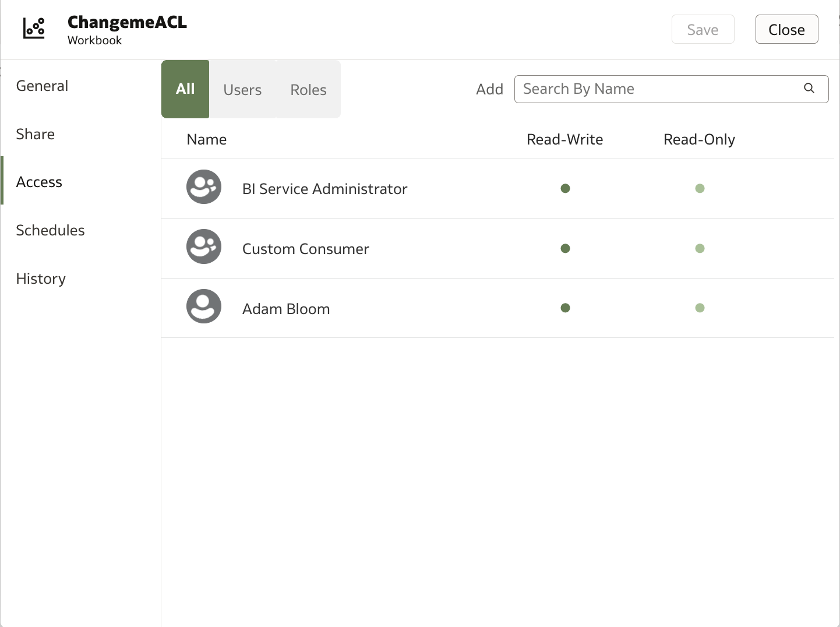Click Adam Bloom's user avatar icon
This screenshot has width=840, height=627.
(203, 306)
